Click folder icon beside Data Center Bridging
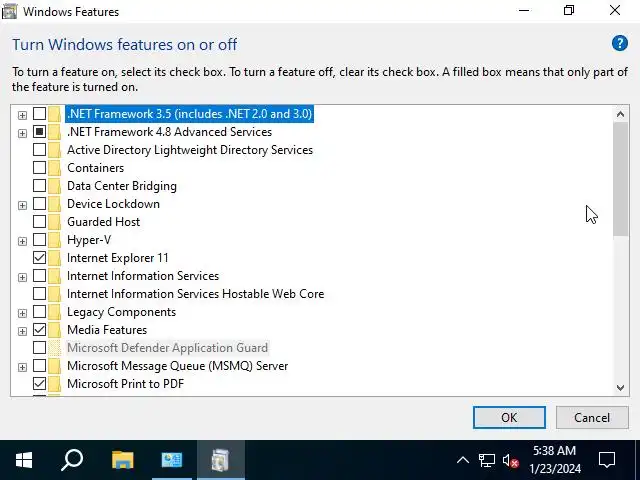Image resolution: width=640 pixels, height=480 pixels. point(54,186)
